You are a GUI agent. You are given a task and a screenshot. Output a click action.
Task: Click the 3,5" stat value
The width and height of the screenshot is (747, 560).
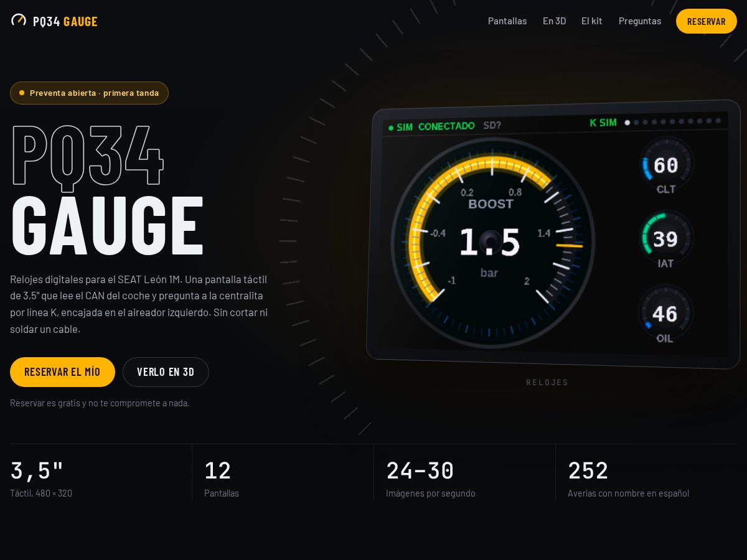(37, 470)
